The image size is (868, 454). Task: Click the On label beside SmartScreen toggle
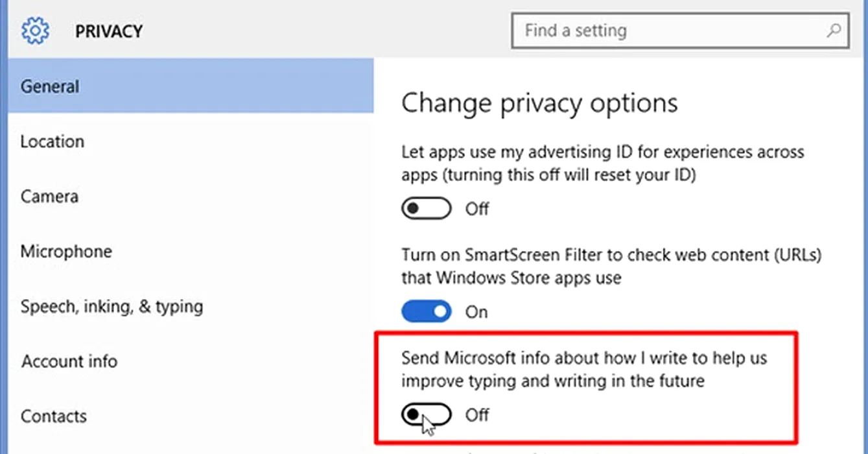click(476, 312)
